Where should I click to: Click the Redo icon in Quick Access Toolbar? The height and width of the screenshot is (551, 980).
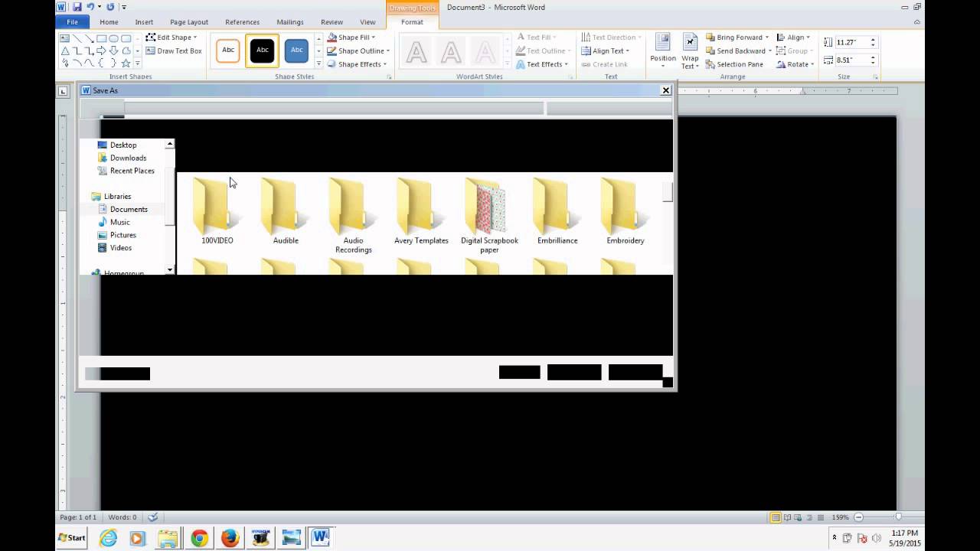click(x=110, y=7)
